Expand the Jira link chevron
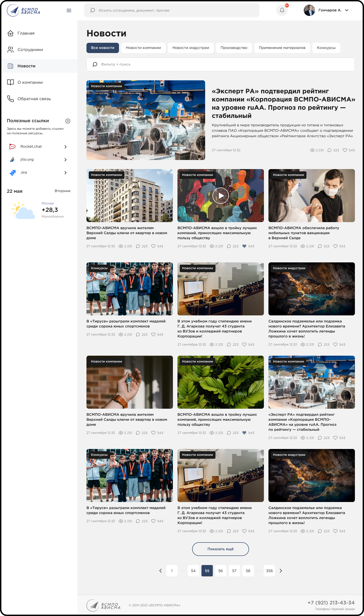The image size is (364, 616). tap(66, 173)
